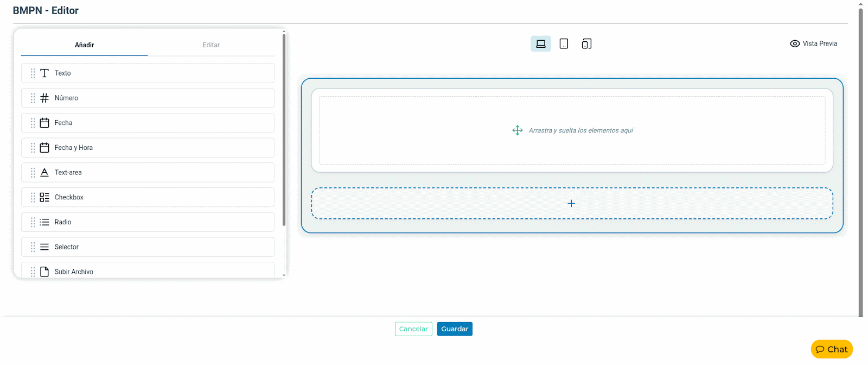Switch to mobile device view icon
This screenshot has width=868, height=365.
tap(586, 44)
